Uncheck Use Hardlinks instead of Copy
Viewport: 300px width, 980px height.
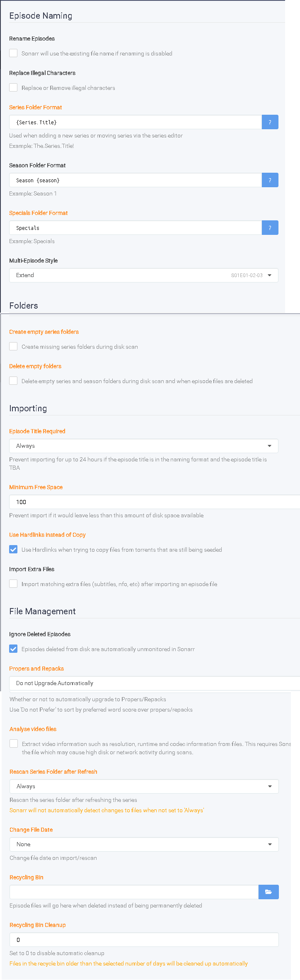tap(14, 549)
